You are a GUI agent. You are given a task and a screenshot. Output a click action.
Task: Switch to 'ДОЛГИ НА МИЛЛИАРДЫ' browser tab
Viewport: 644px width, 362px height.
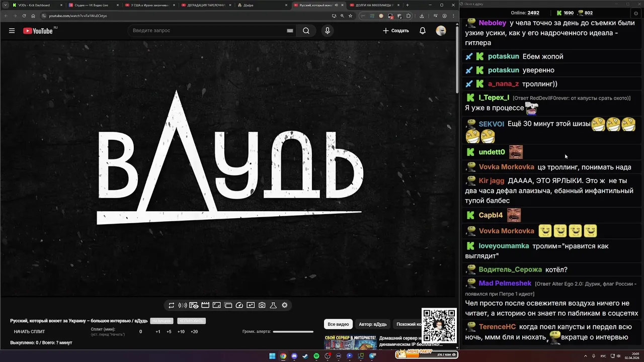coord(375,5)
